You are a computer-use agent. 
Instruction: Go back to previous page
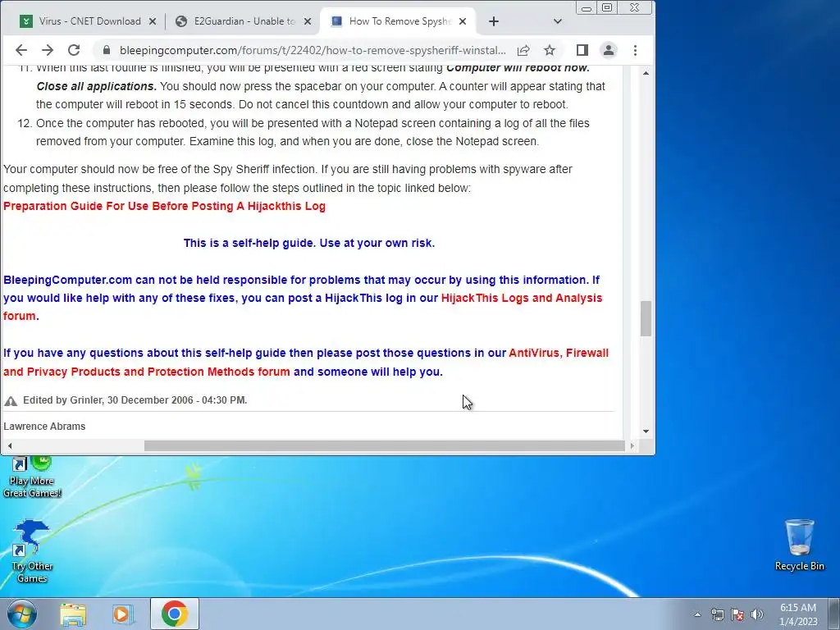click(21, 50)
